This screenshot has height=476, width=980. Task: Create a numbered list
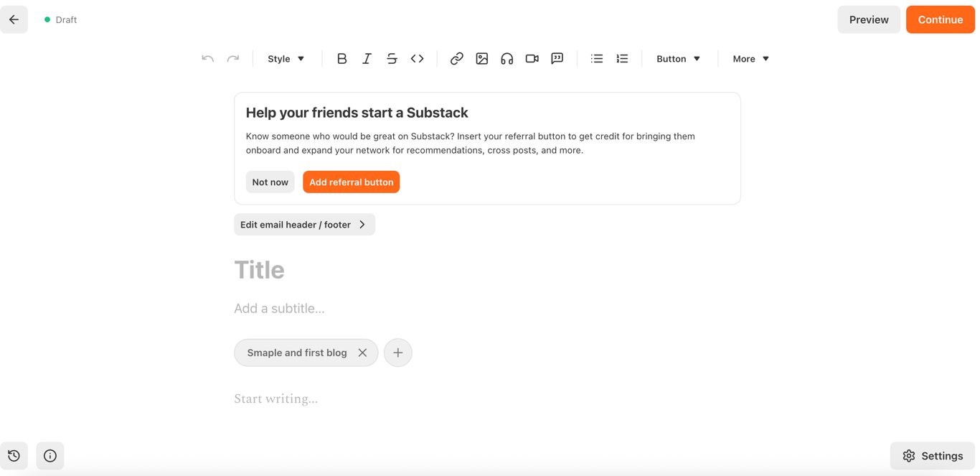[x=621, y=59]
